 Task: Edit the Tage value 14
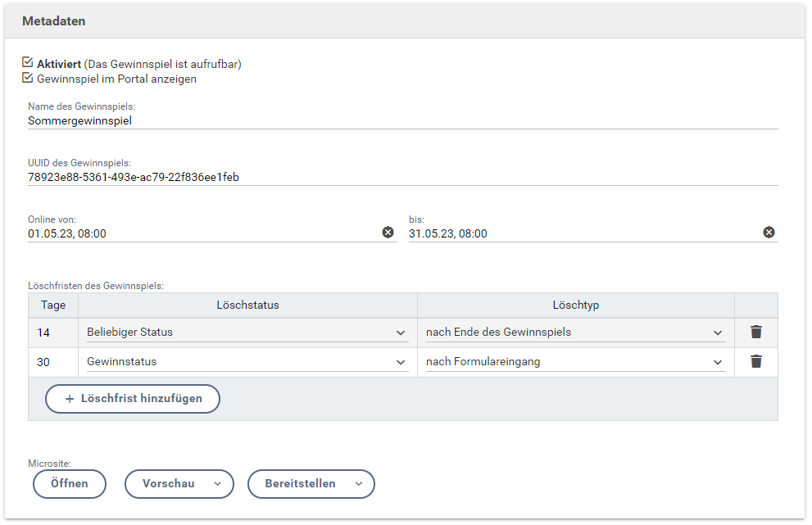[x=52, y=333]
